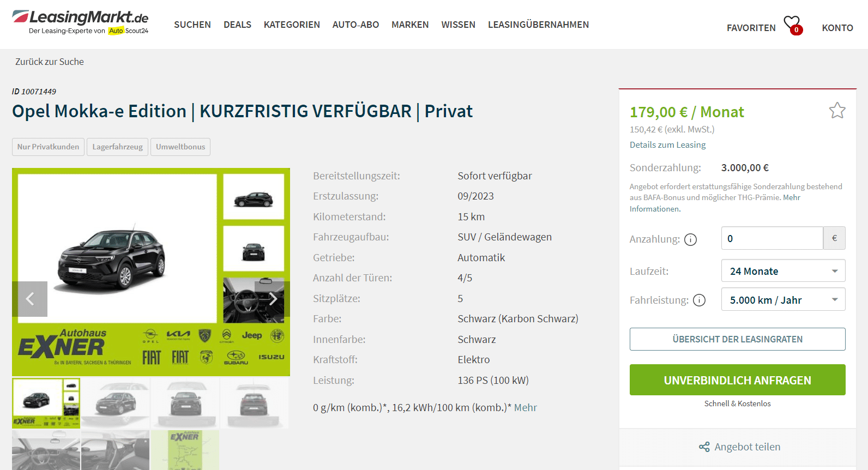Select the front three-quarter view car thumbnail
This screenshot has width=868, height=470.
click(x=116, y=403)
